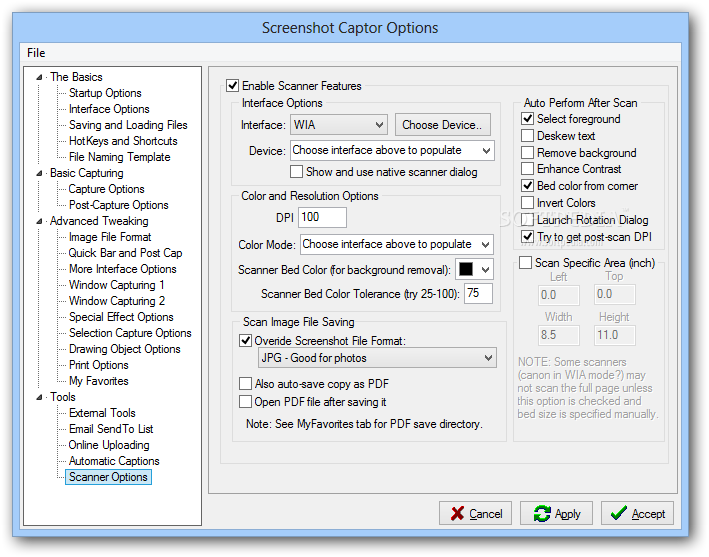
Task: Click the Cancel button label
Action: [x=486, y=514]
